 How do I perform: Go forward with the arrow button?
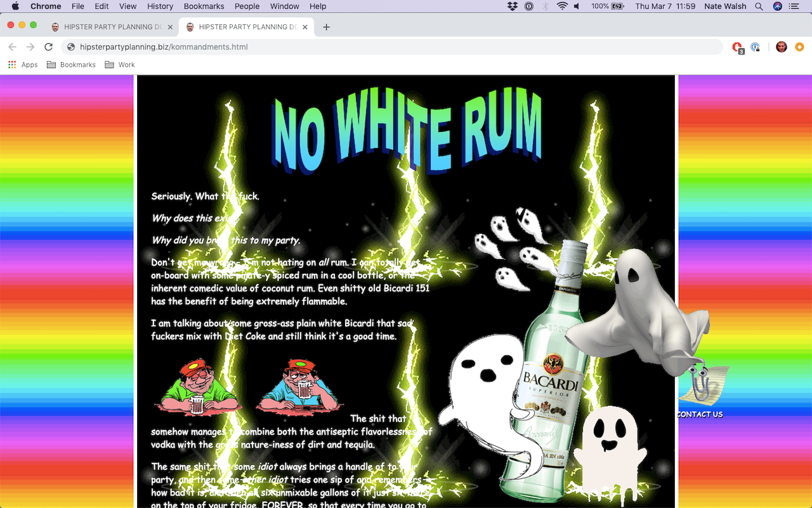click(x=30, y=47)
